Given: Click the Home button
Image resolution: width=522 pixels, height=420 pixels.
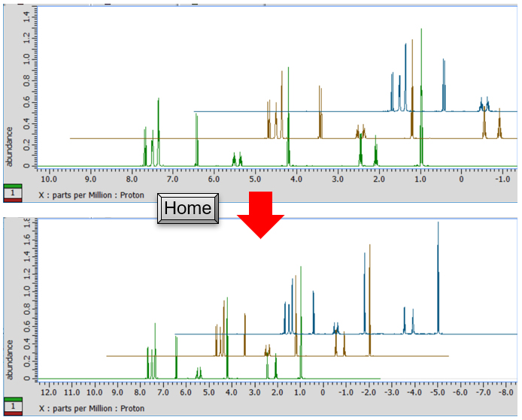Looking at the screenshot, I should tap(187, 208).
